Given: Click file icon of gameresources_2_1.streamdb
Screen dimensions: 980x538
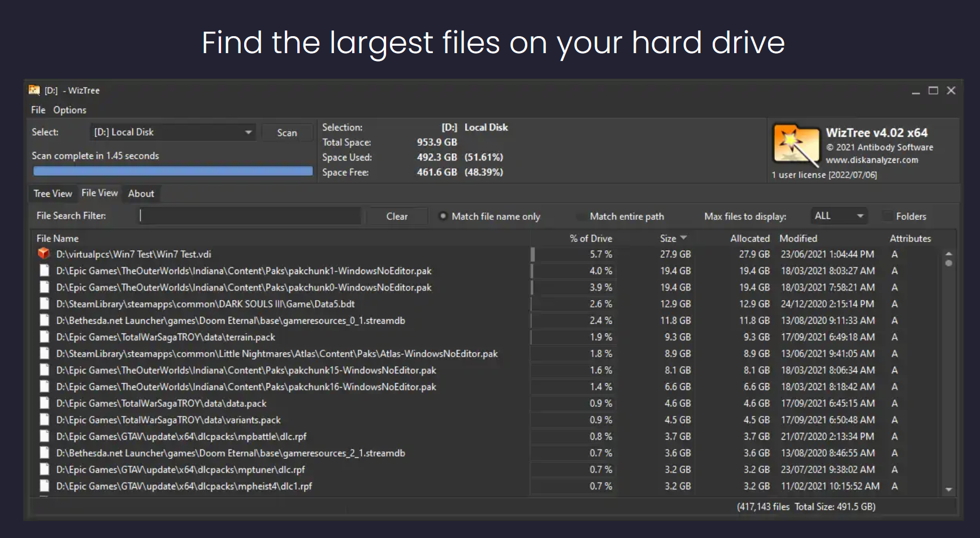Looking at the screenshot, I should click(44, 453).
